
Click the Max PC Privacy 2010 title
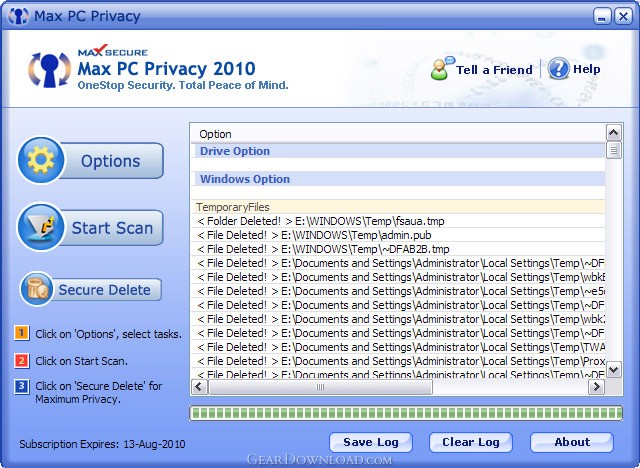click(167, 69)
